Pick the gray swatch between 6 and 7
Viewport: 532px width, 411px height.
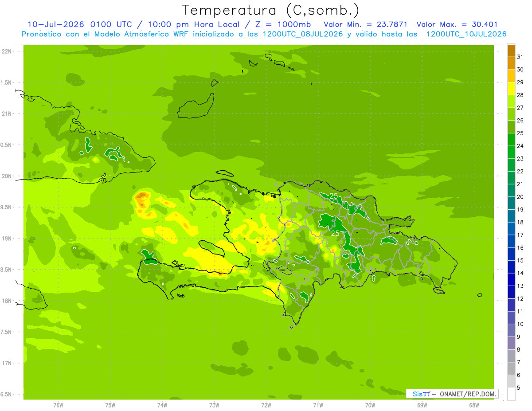click(511, 368)
